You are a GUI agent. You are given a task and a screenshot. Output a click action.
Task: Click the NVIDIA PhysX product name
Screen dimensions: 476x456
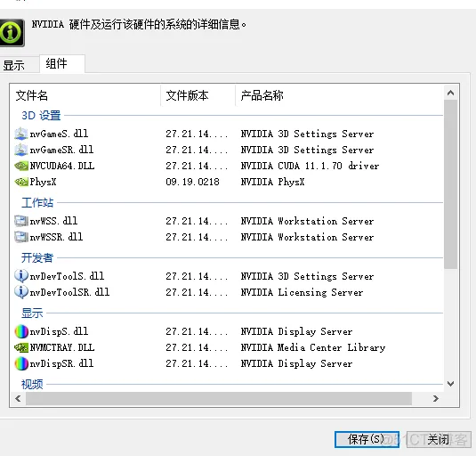point(272,182)
